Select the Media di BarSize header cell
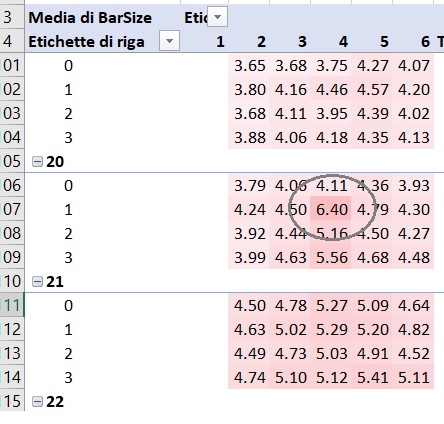 pyautogui.click(x=90, y=17)
